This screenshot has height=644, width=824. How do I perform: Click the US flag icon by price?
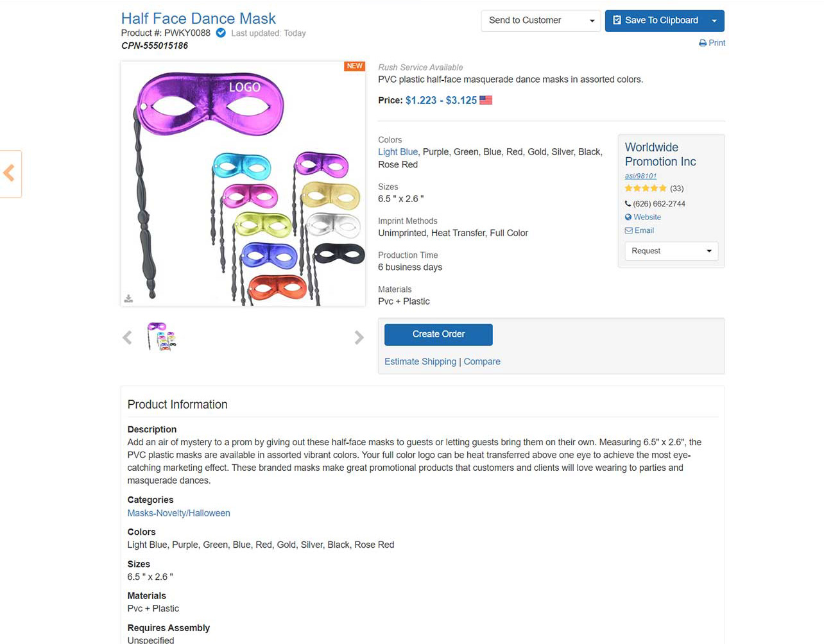coord(486,100)
